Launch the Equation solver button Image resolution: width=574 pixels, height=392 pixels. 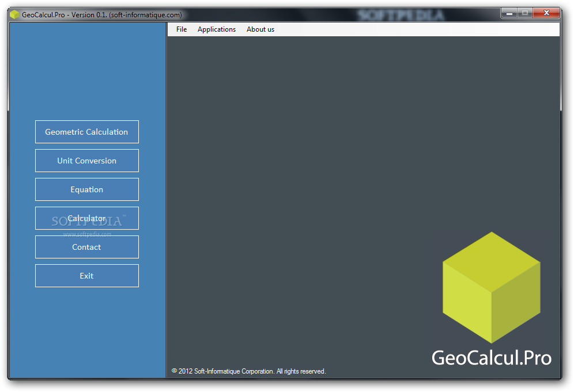(x=87, y=189)
